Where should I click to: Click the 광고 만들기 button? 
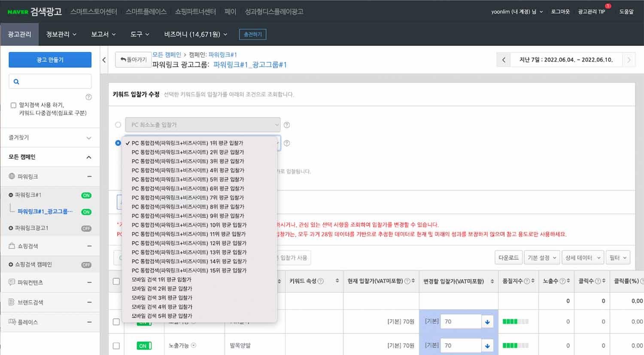(x=50, y=60)
